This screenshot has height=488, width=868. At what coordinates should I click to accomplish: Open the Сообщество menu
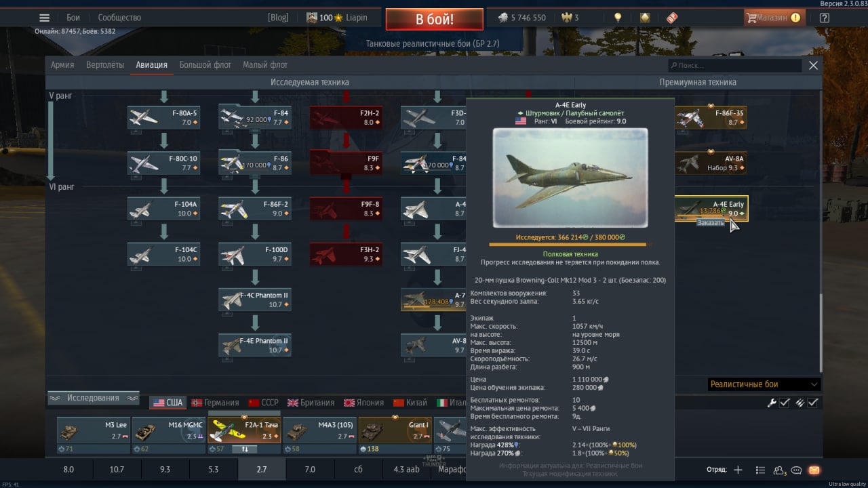(x=119, y=18)
